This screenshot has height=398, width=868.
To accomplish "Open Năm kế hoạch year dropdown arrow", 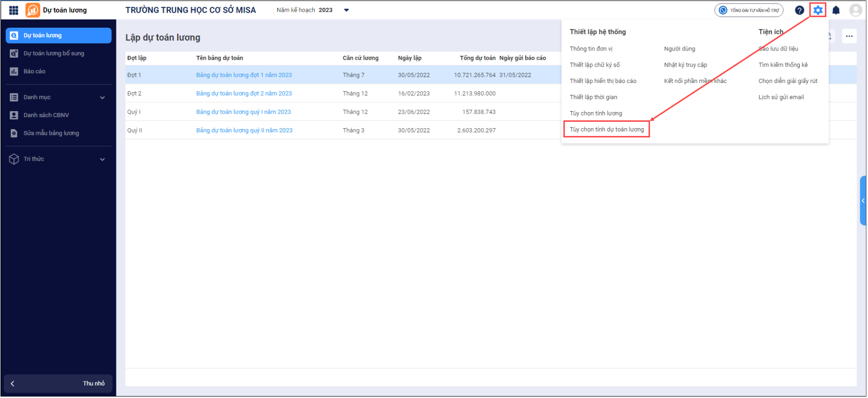I will point(346,10).
